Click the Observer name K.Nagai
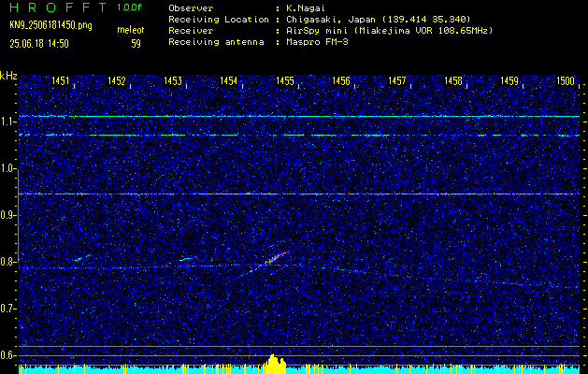 (x=306, y=8)
